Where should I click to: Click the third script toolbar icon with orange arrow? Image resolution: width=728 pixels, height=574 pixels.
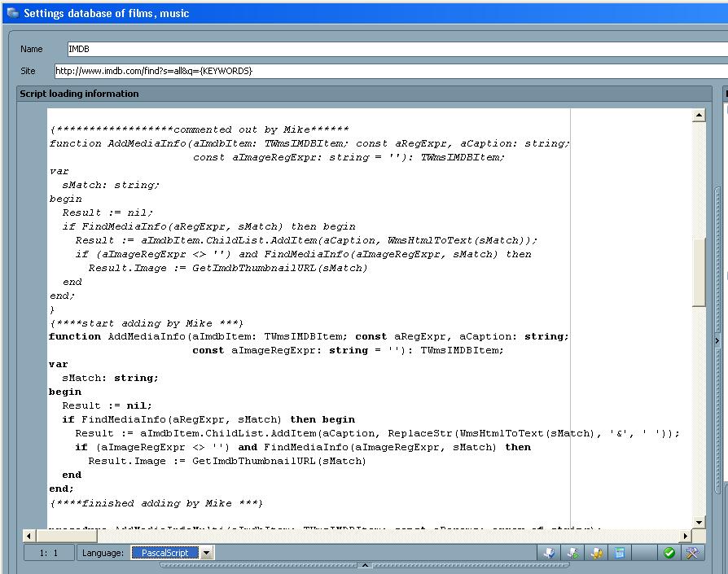click(597, 553)
